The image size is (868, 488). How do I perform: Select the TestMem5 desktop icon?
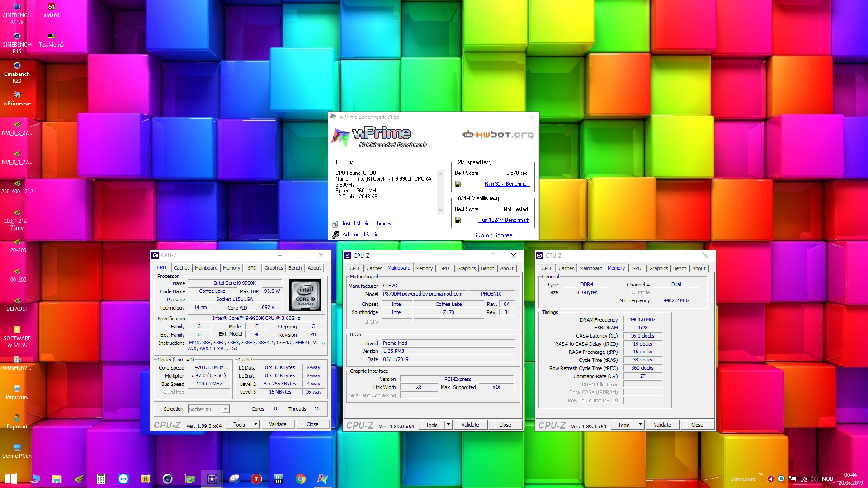tap(51, 40)
